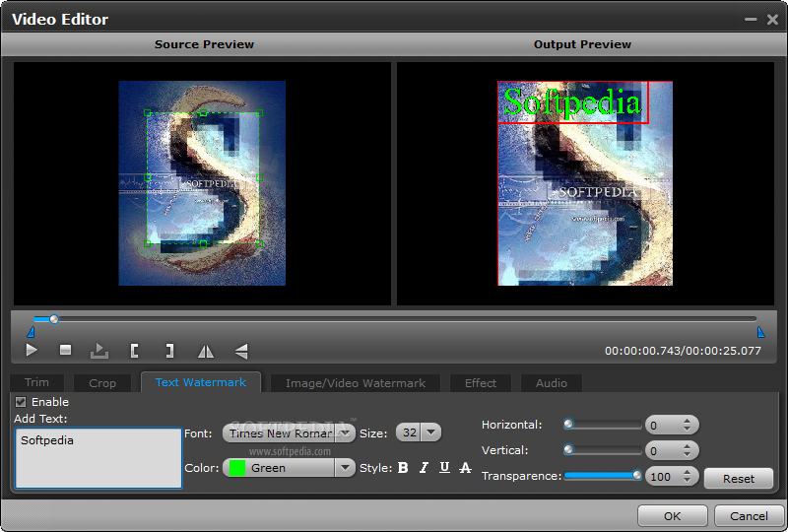Click top-left crop handle in Source Preview
The image size is (788, 532).
tap(147, 113)
